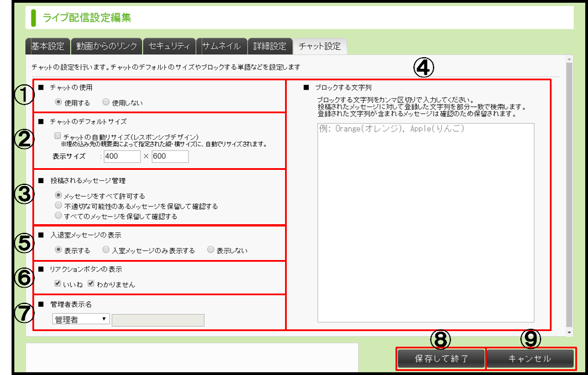This screenshot has height=375, width=588.
Task: Click the チャットのデフォルトサイズ section label
Action: (x=88, y=122)
